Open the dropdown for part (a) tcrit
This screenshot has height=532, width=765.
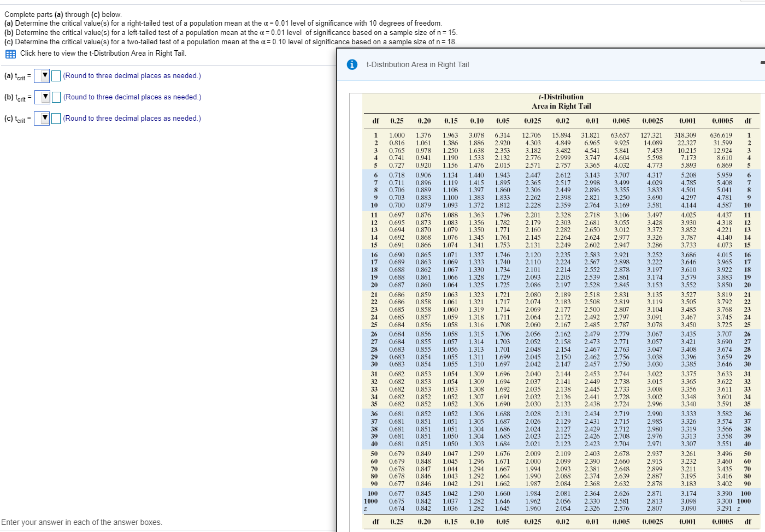(x=42, y=76)
